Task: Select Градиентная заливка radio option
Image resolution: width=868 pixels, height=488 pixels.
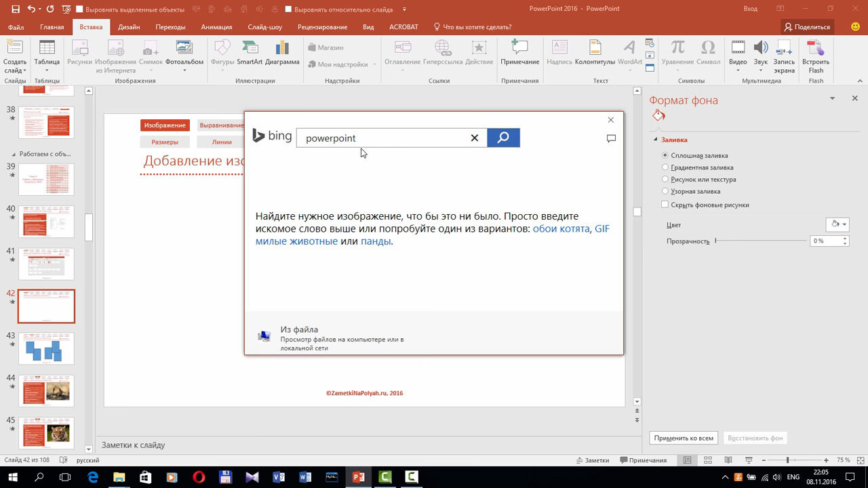Action: [x=665, y=167]
